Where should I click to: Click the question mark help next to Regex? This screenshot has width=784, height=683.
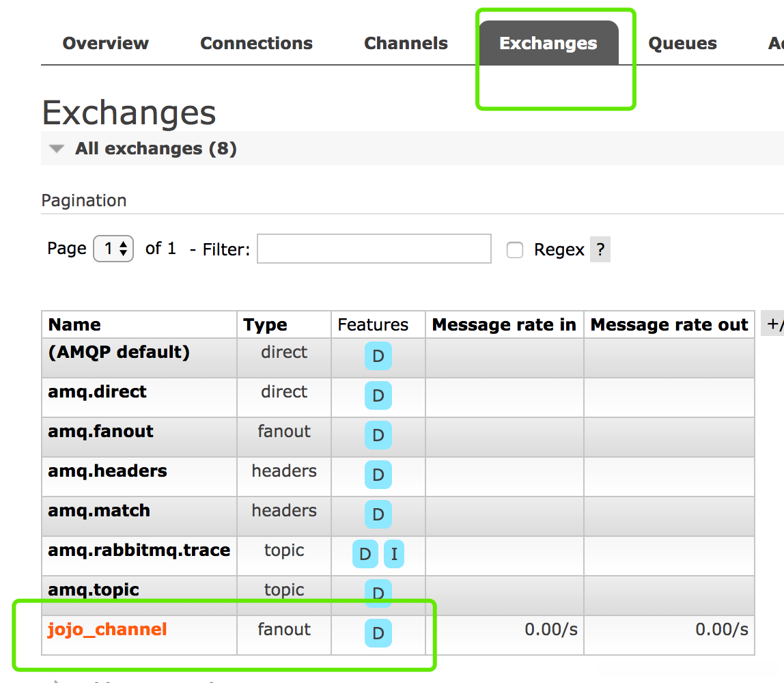[x=600, y=250]
